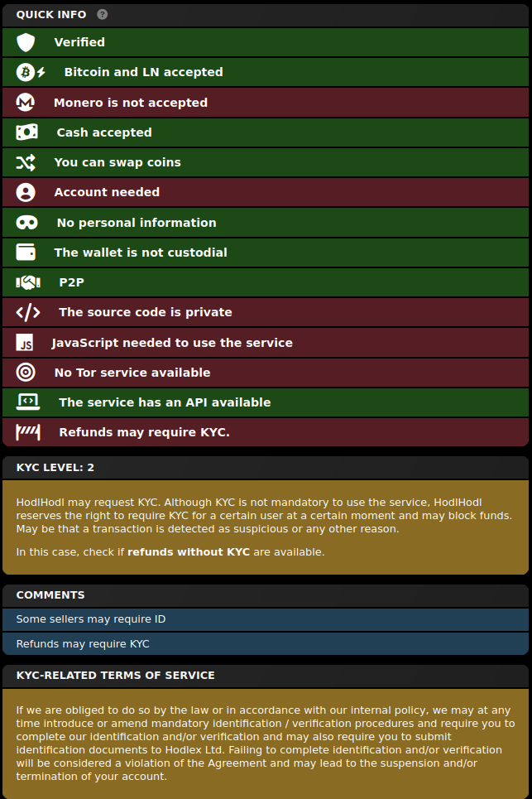Image resolution: width=532 pixels, height=799 pixels.
Task: Click the shuffle swap coins icon
Action: pyautogui.click(x=26, y=162)
